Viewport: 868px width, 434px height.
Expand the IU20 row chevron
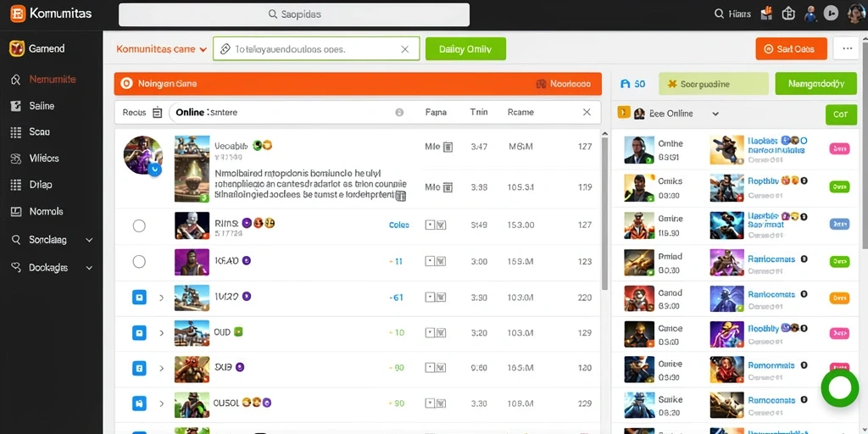point(162,298)
